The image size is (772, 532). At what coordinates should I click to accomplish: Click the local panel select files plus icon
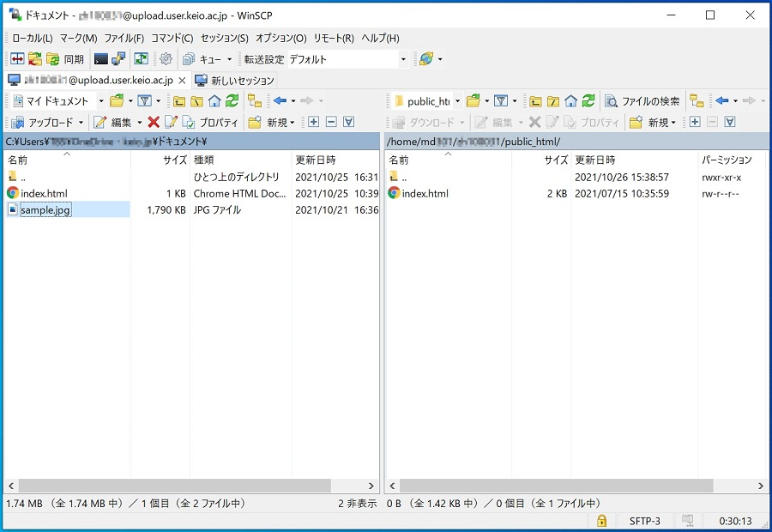313,123
